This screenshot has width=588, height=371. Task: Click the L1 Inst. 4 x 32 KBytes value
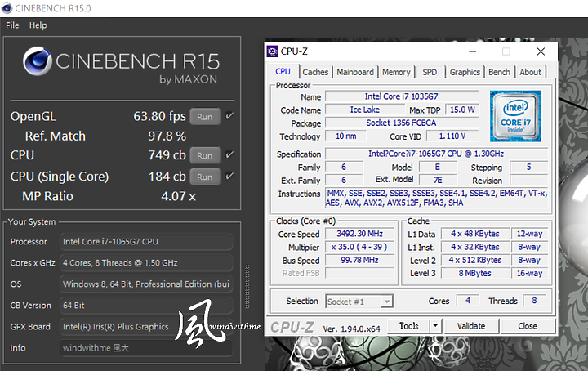pyautogui.click(x=475, y=247)
